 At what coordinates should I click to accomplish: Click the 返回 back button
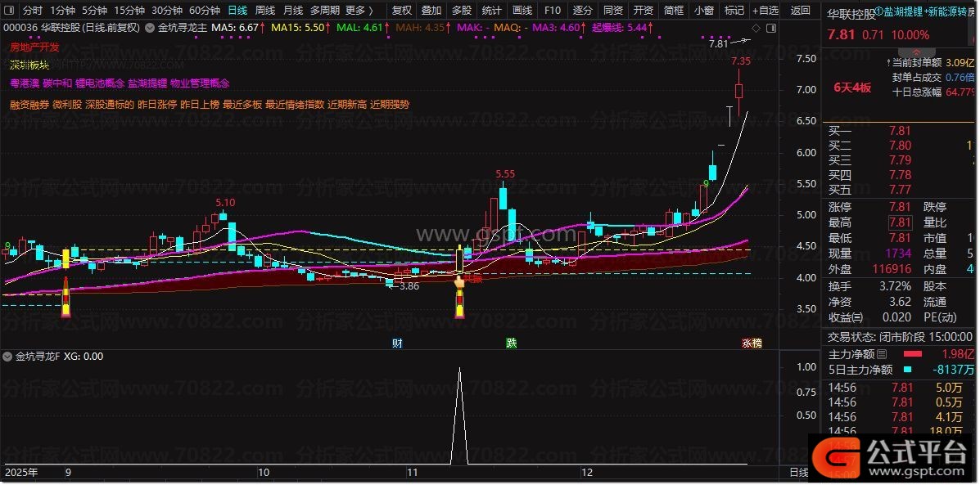coord(801,11)
